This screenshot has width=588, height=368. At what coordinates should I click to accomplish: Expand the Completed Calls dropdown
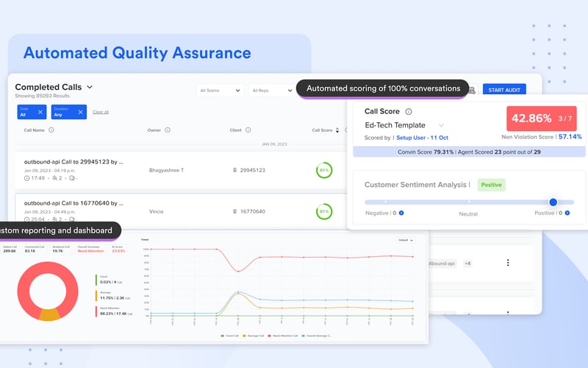(90, 87)
